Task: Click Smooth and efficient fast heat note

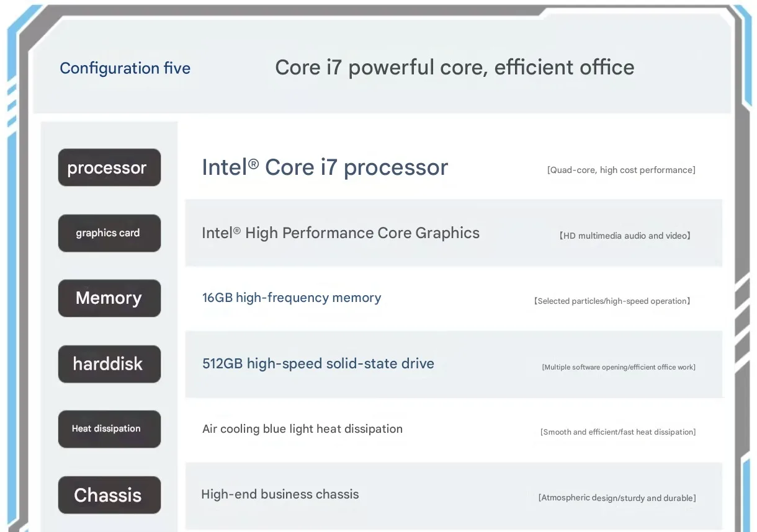Action: tap(618, 432)
